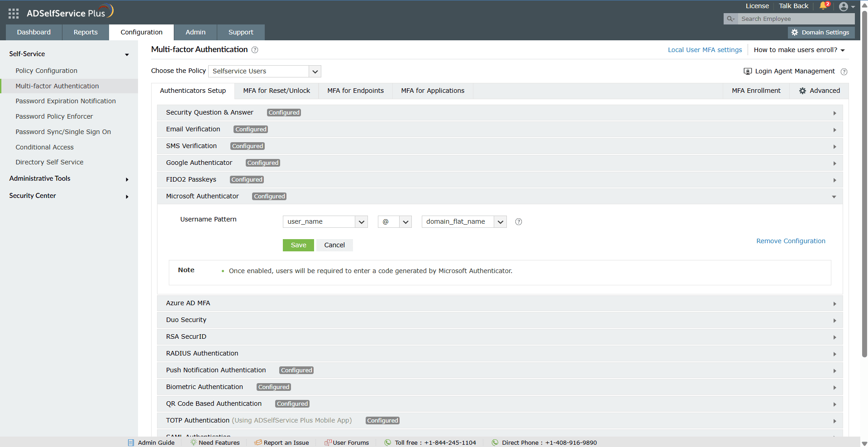The height and width of the screenshot is (447, 868).
Task: Open How to make users enroll dropdown
Action: point(799,50)
